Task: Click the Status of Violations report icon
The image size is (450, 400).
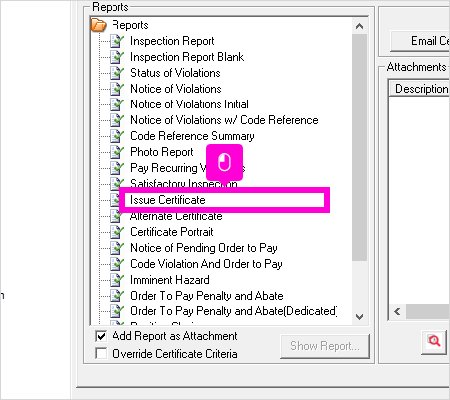Action: click(117, 73)
